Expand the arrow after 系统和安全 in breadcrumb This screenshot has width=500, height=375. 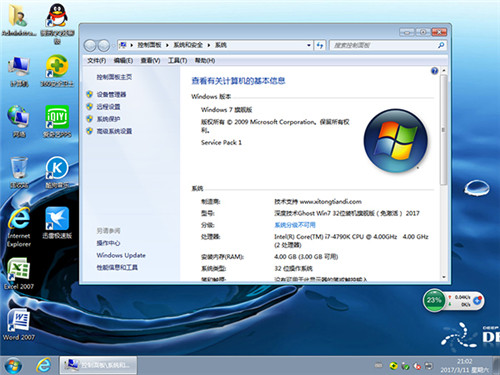(209, 45)
